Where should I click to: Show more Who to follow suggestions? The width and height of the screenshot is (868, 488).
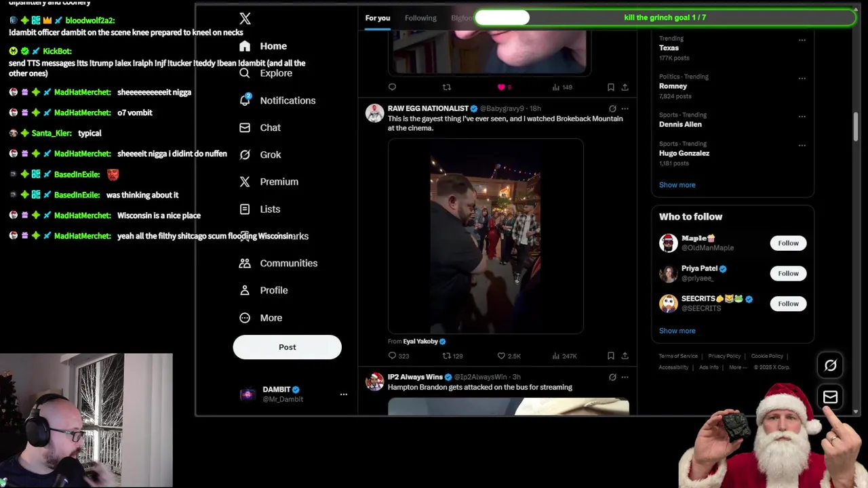(x=677, y=331)
